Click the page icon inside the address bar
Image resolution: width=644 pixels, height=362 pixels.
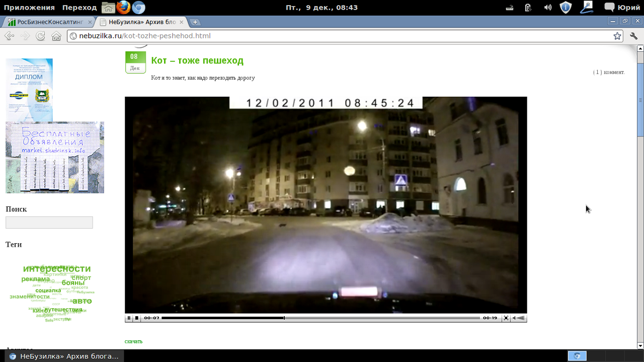(73, 36)
